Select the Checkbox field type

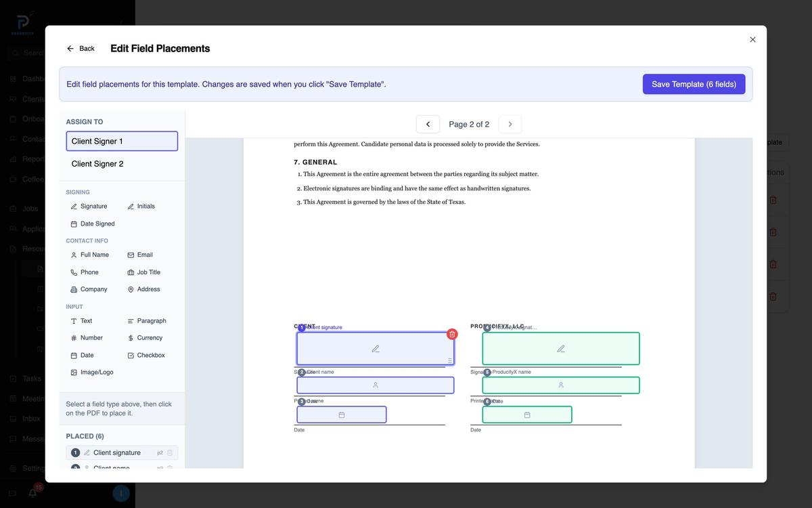146,356
